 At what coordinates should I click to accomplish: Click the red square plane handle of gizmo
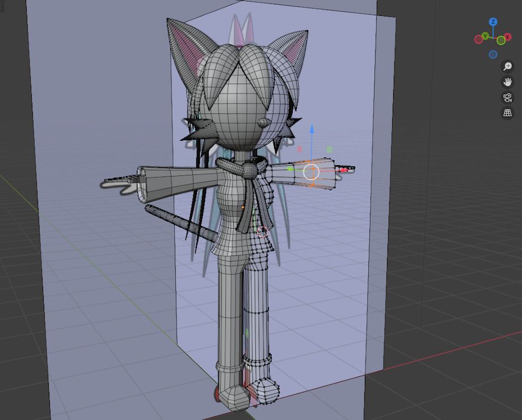point(300,149)
